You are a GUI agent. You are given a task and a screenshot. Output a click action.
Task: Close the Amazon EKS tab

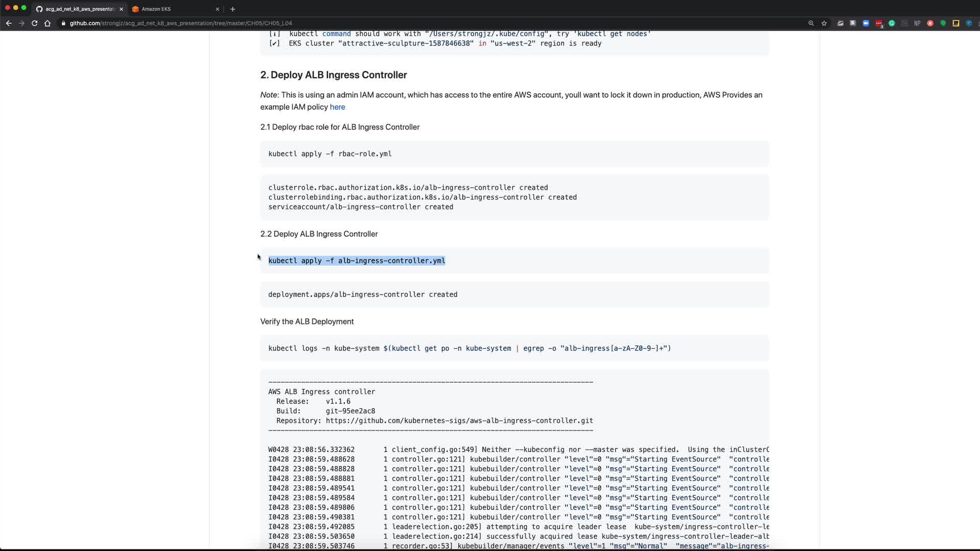(217, 9)
